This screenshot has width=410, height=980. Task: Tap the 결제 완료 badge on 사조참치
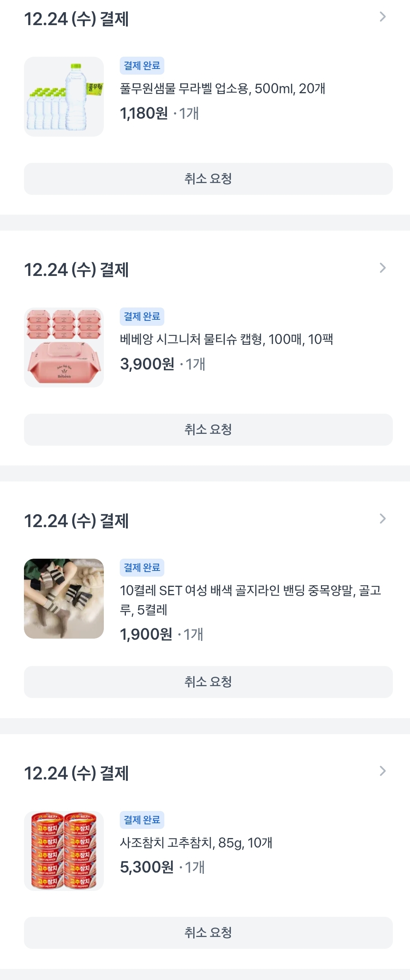pos(142,820)
